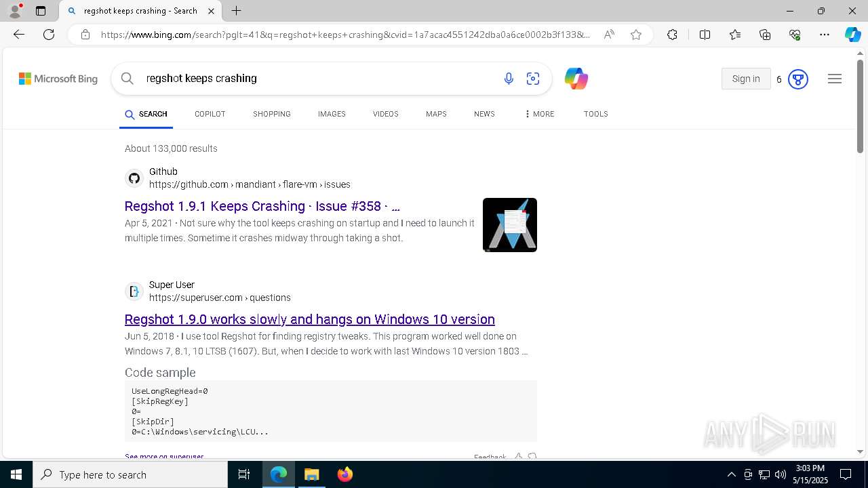The width and height of the screenshot is (868, 488).
Task: Select the SEARCH tab
Action: click(x=146, y=114)
